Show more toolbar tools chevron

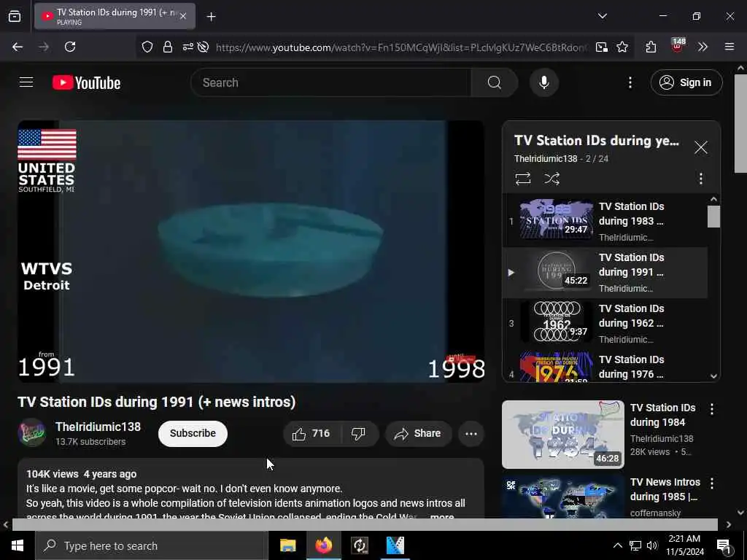coord(703,47)
